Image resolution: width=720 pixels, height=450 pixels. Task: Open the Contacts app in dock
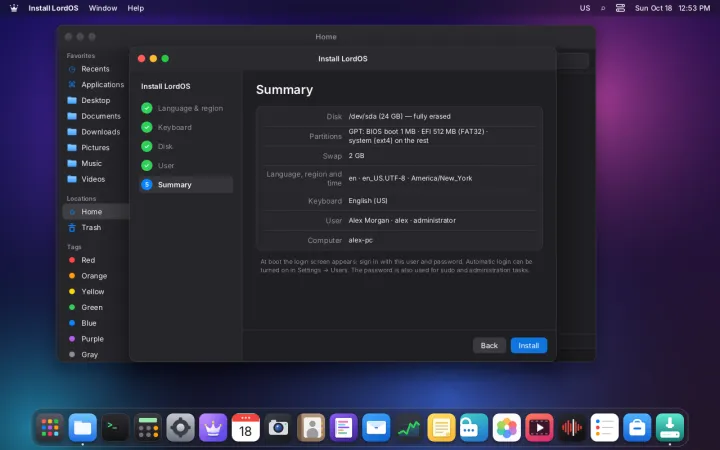[311, 428]
